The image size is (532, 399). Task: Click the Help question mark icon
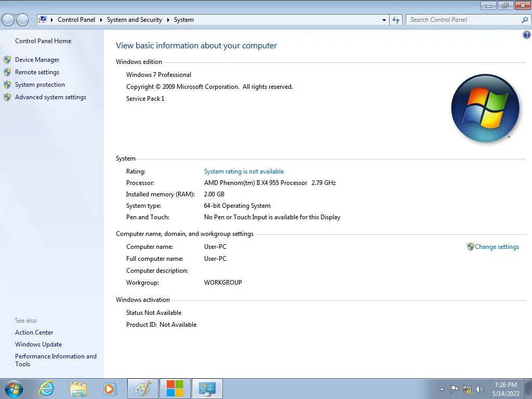click(527, 35)
